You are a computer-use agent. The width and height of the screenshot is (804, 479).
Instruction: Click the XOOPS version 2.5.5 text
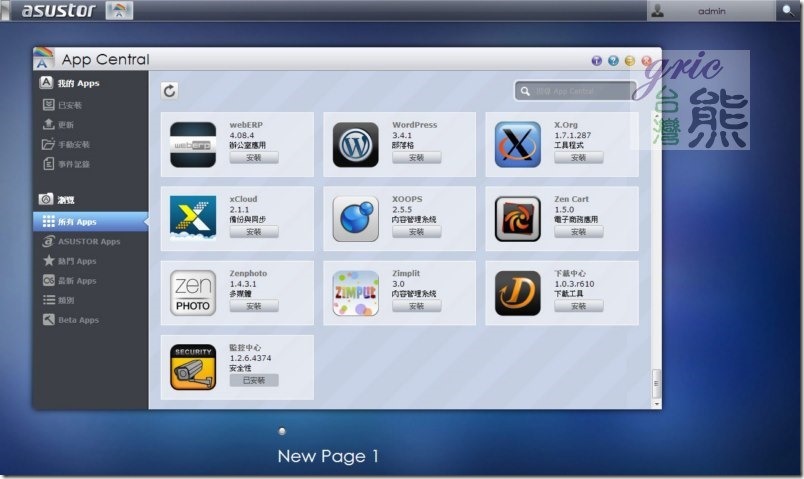tap(402, 209)
